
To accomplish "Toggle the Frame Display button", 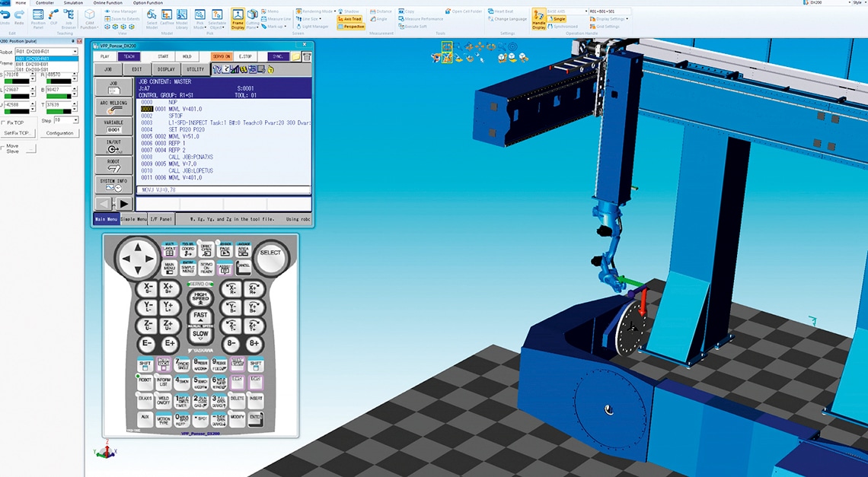I will coord(238,17).
